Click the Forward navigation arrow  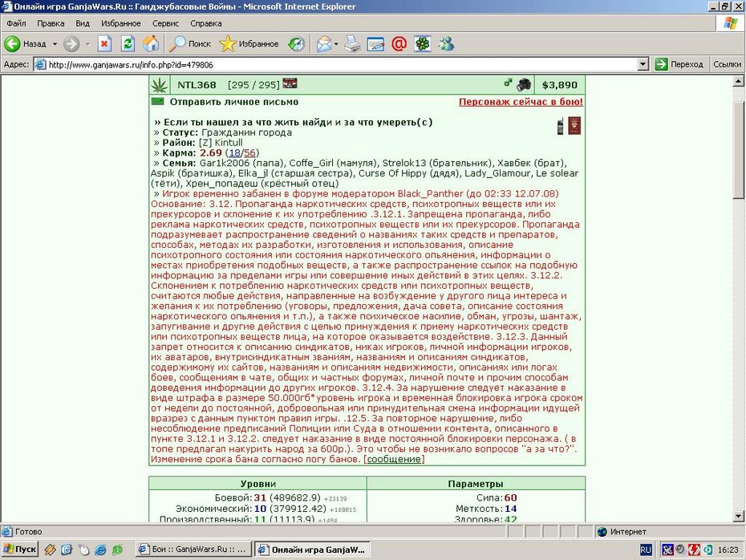coord(71,44)
